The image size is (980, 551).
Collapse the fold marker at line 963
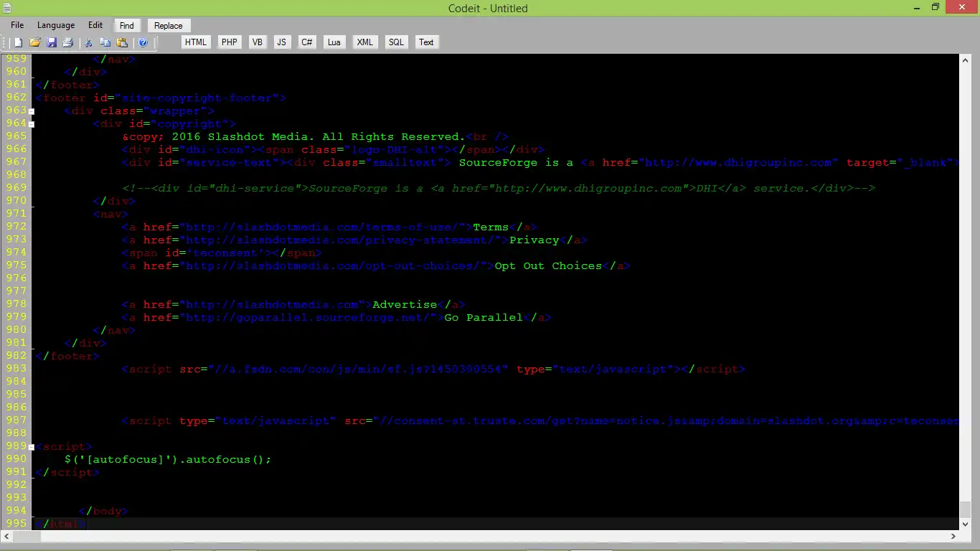(32, 111)
